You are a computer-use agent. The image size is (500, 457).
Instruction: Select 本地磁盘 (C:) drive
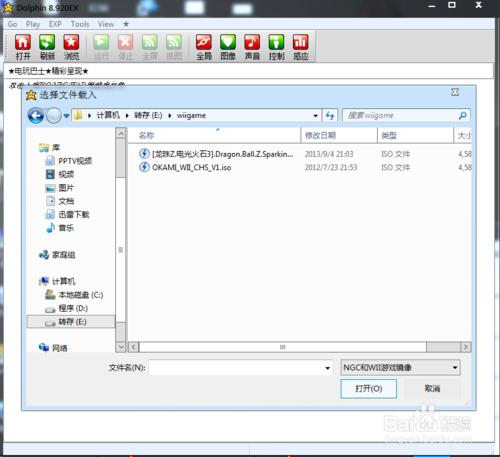coord(74,295)
